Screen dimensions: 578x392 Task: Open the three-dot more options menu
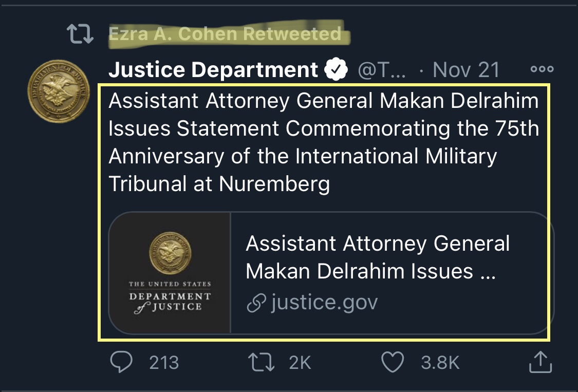click(x=542, y=69)
